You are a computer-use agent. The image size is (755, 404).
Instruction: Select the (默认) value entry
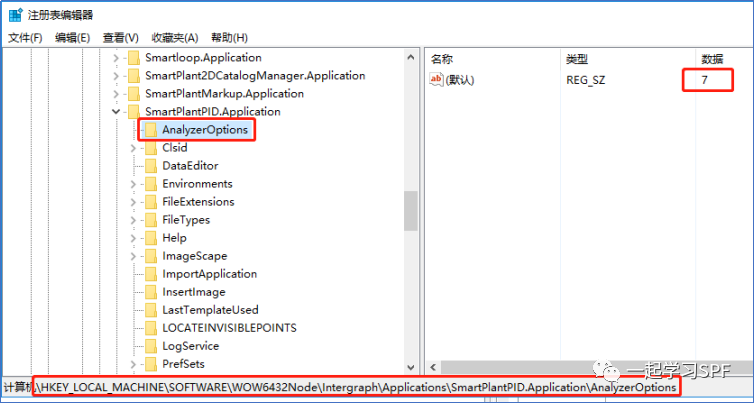pos(460,80)
